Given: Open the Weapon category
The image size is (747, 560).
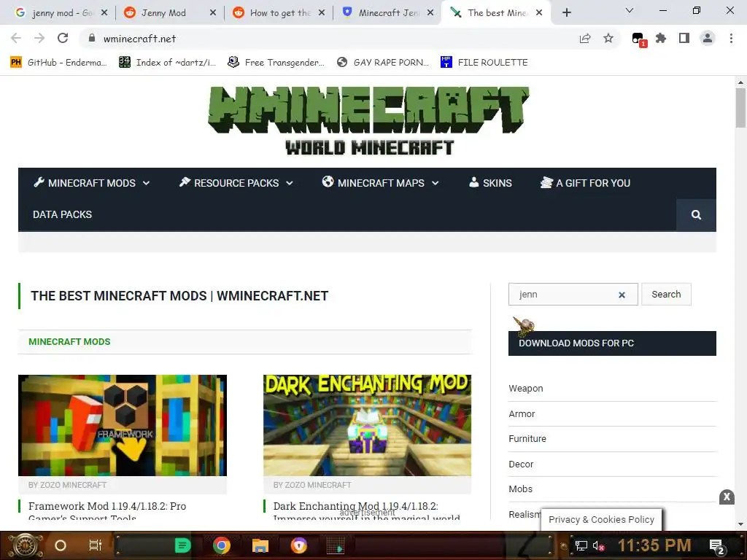Looking at the screenshot, I should (x=525, y=389).
